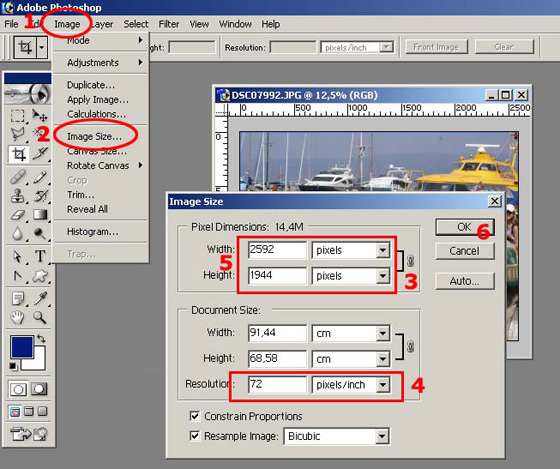Select the Zoom magnifier tool
The image size is (560, 469).
40,317
